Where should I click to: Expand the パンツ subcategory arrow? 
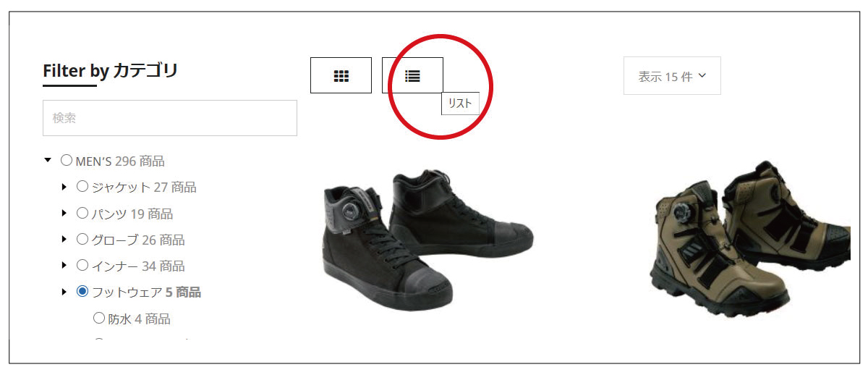click(64, 214)
